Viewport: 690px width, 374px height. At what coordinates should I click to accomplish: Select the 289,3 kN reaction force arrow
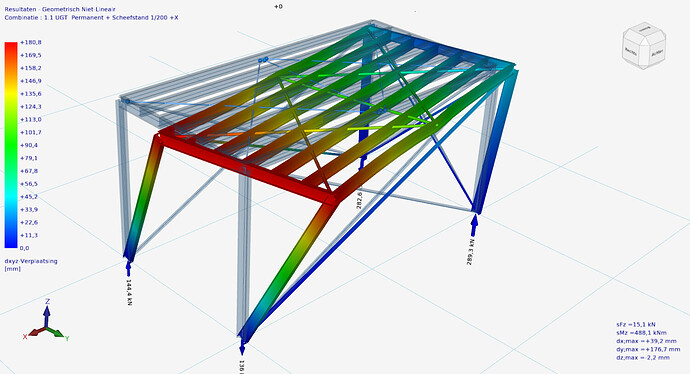click(x=474, y=225)
